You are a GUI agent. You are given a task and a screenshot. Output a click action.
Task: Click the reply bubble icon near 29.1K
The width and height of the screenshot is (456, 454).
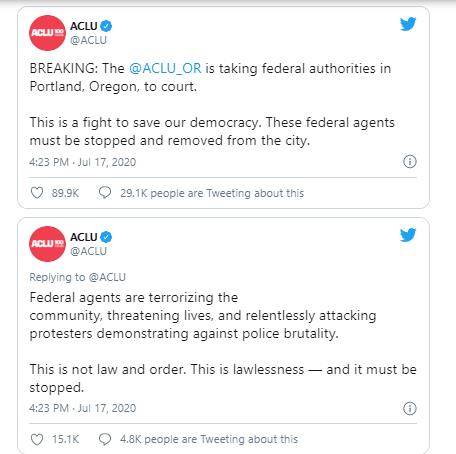click(x=105, y=193)
